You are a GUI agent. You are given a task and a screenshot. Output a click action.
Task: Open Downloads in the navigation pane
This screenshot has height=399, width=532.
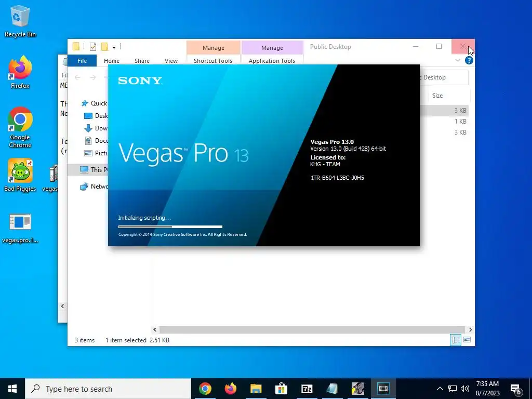pyautogui.click(x=96, y=128)
